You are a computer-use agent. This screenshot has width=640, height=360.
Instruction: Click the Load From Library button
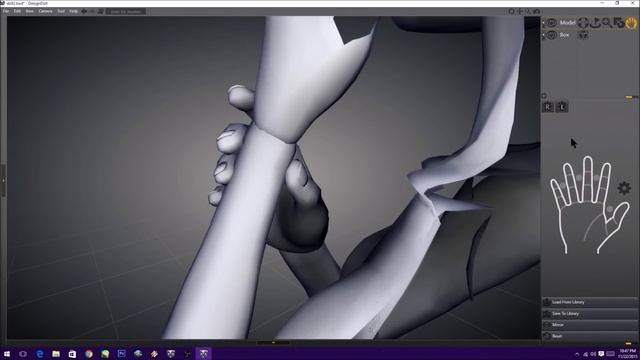pyautogui.click(x=590, y=302)
